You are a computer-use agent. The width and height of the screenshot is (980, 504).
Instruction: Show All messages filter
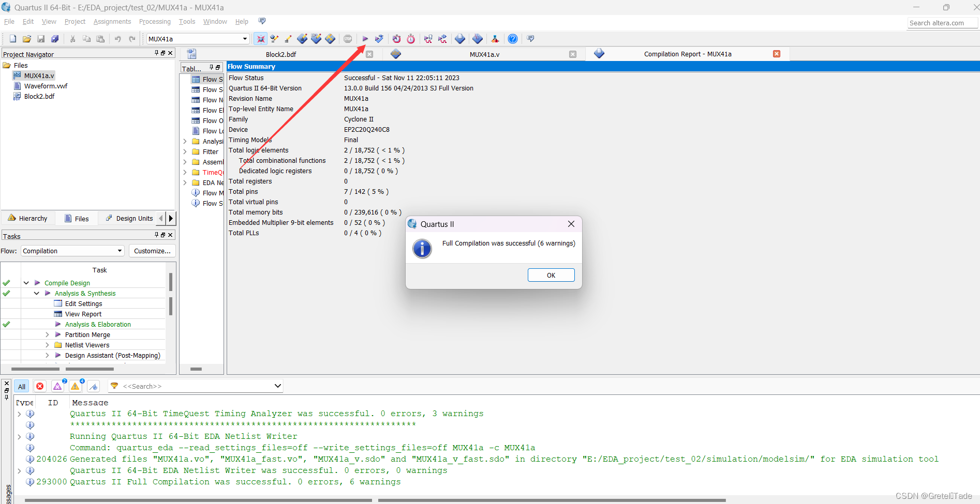(22, 386)
